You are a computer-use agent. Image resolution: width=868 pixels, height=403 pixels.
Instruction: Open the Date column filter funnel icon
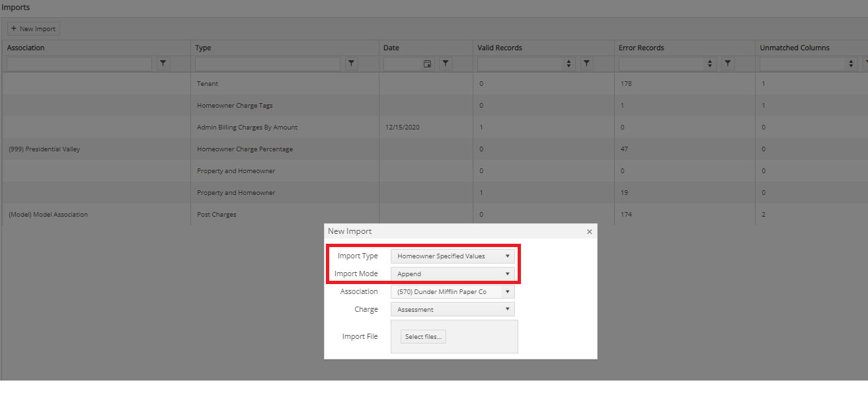point(446,63)
